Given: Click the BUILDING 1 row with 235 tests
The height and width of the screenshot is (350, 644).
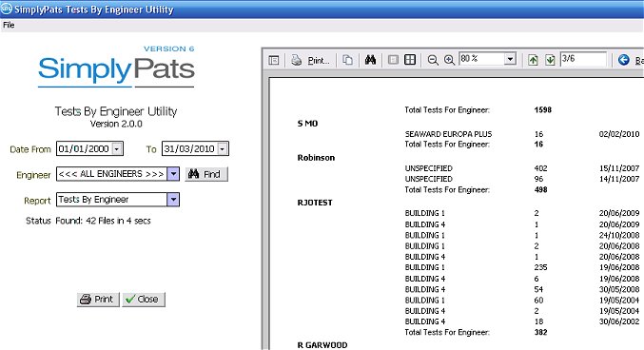Looking at the screenshot, I should [521, 267].
